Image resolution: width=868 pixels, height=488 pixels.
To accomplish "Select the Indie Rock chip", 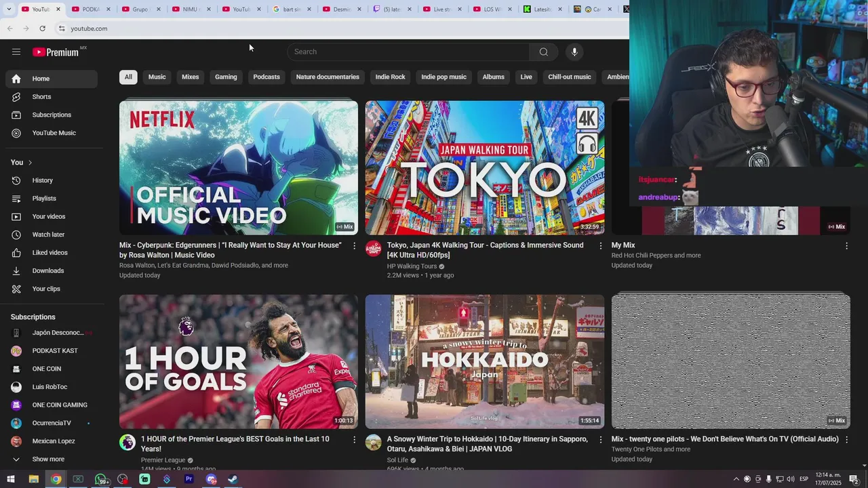I will 391,77.
